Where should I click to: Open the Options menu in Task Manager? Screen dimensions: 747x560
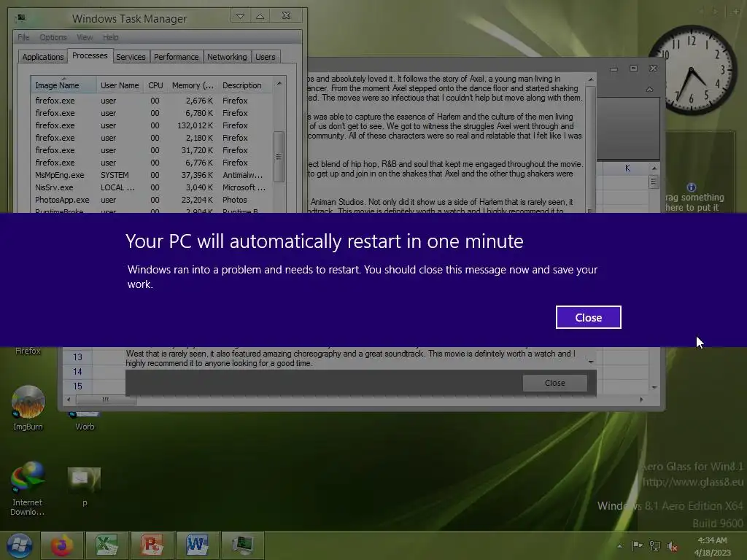[x=53, y=37]
